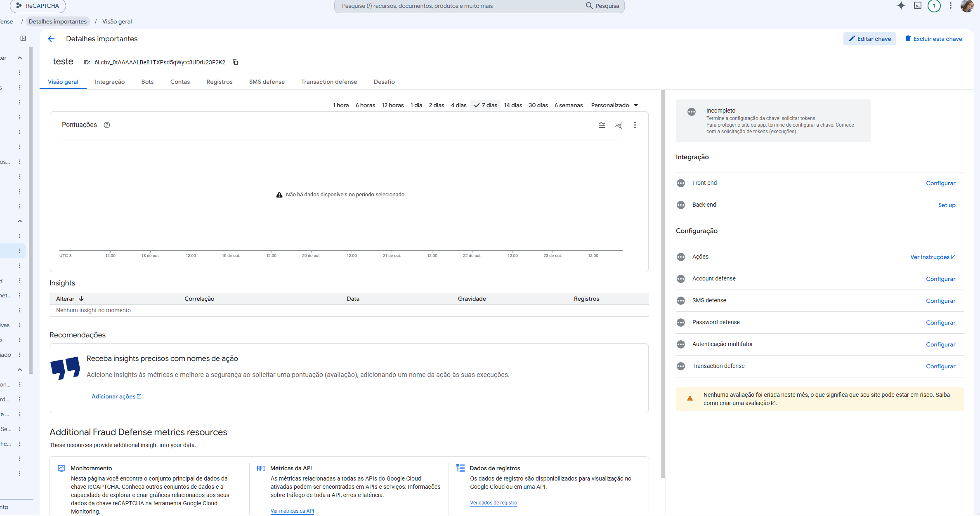Open the top-bar three-dot settings menu
The width and height of the screenshot is (980, 516).
[951, 5]
